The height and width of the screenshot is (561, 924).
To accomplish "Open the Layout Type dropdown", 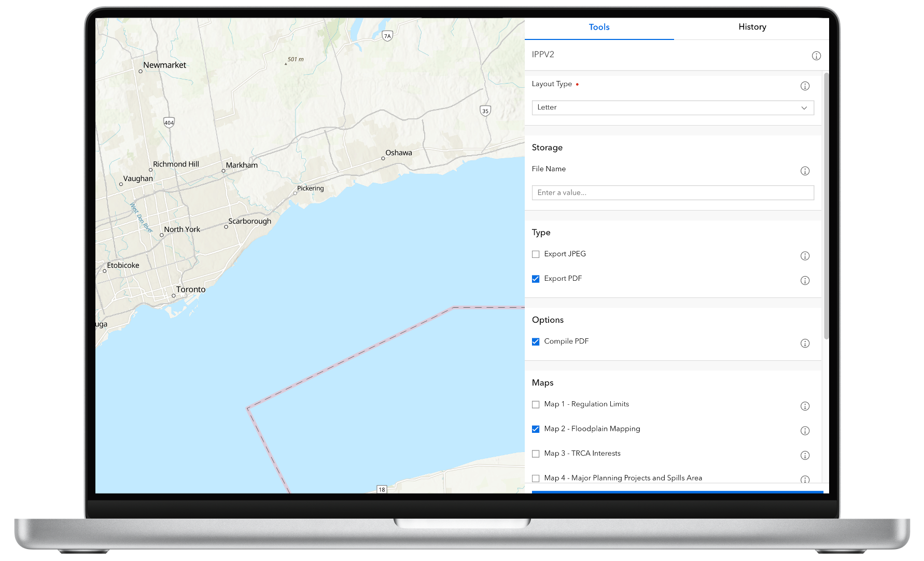I will 673,107.
